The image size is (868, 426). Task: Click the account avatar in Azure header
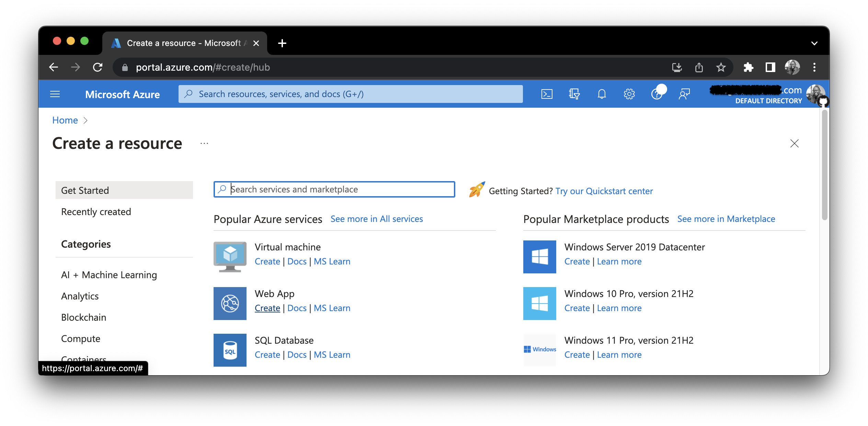(x=816, y=94)
